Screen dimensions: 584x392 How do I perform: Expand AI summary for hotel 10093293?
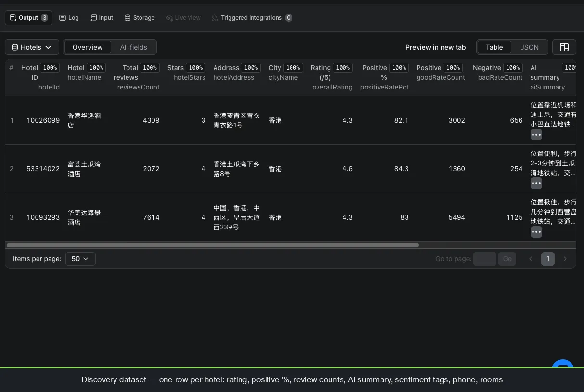point(536,232)
